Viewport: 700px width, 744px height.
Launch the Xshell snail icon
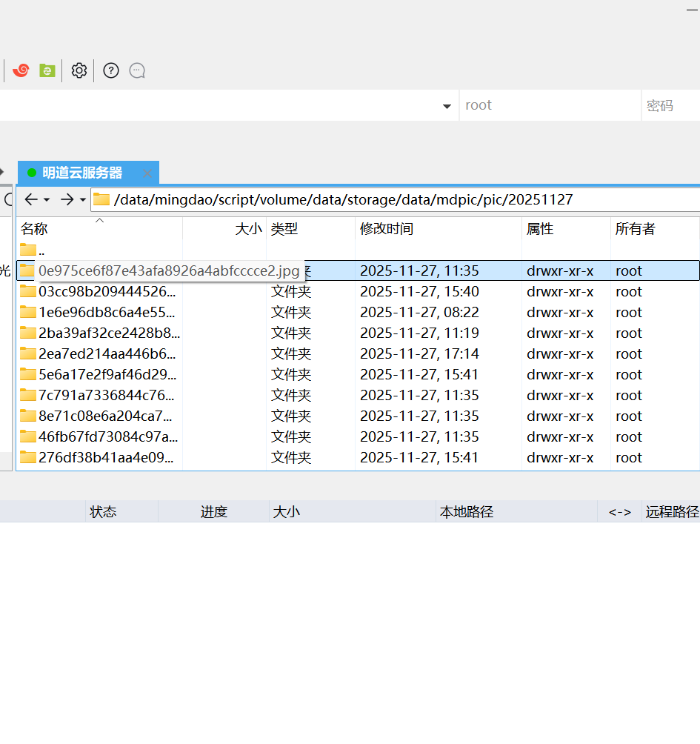click(x=20, y=70)
